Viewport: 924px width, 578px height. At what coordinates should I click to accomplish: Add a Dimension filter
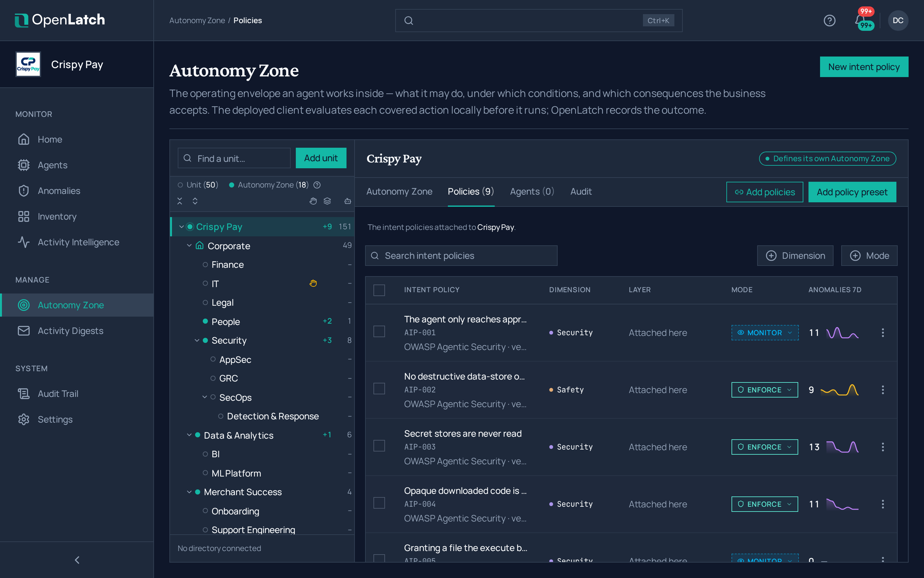[795, 256]
